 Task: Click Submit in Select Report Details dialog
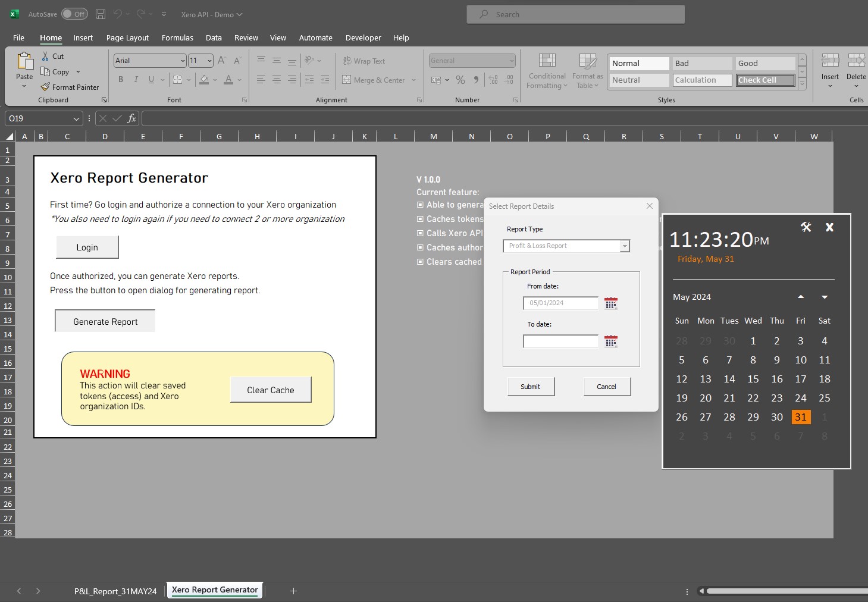tap(531, 387)
